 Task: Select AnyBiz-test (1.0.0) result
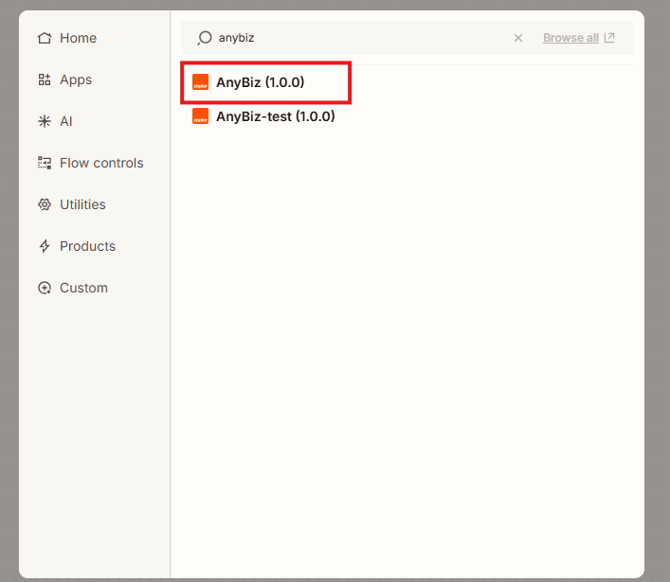[266, 116]
